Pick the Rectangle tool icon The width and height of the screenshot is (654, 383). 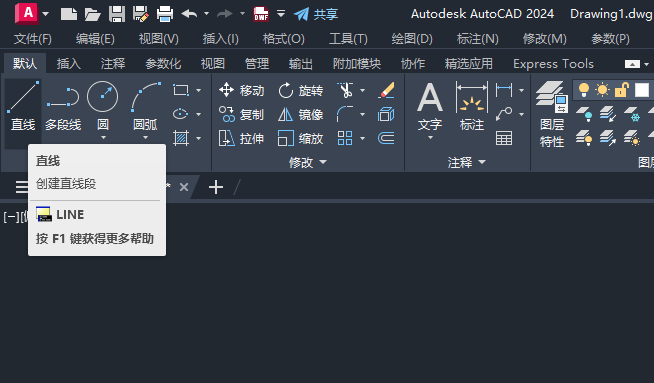click(181, 90)
